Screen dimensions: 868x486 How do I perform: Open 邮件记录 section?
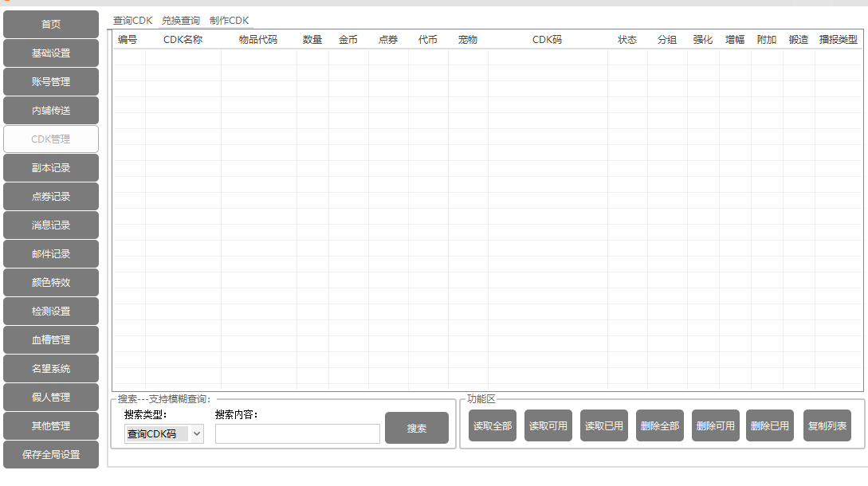point(51,254)
